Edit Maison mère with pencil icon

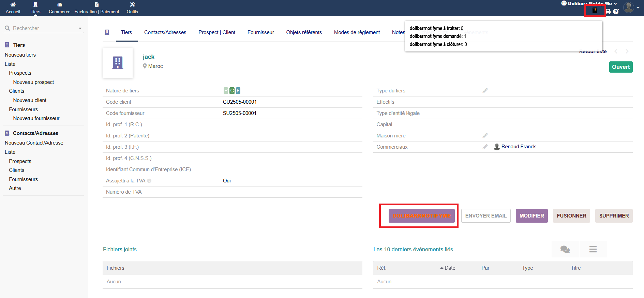pyautogui.click(x=485, y=136)
